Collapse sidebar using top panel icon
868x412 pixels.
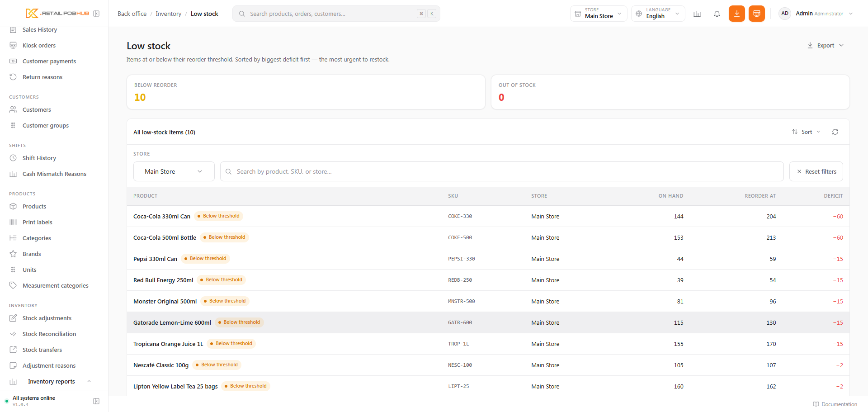96,14
